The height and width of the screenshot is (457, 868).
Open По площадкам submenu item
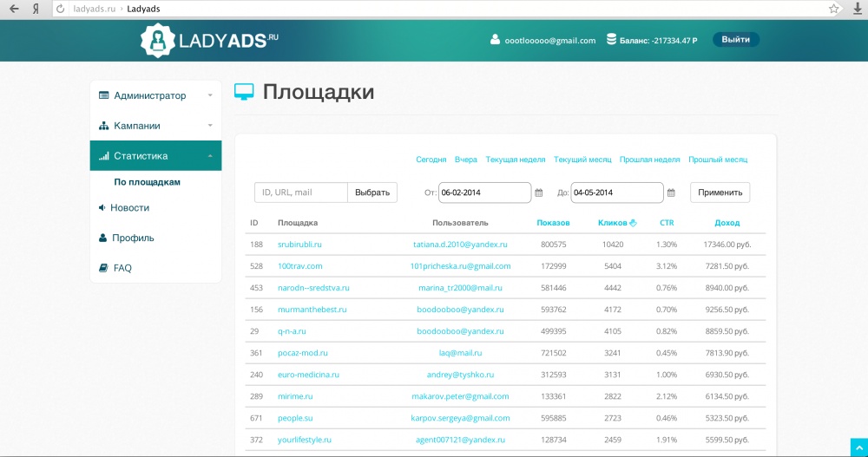tap(147, 182)
